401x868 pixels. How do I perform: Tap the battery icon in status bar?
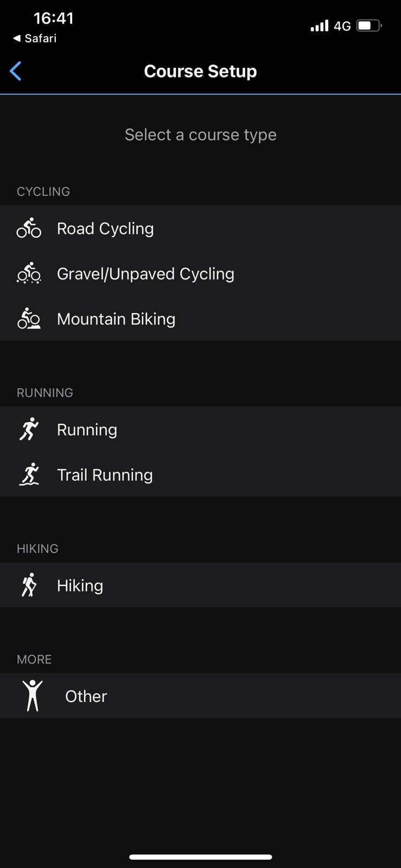[x=369, y=25]
